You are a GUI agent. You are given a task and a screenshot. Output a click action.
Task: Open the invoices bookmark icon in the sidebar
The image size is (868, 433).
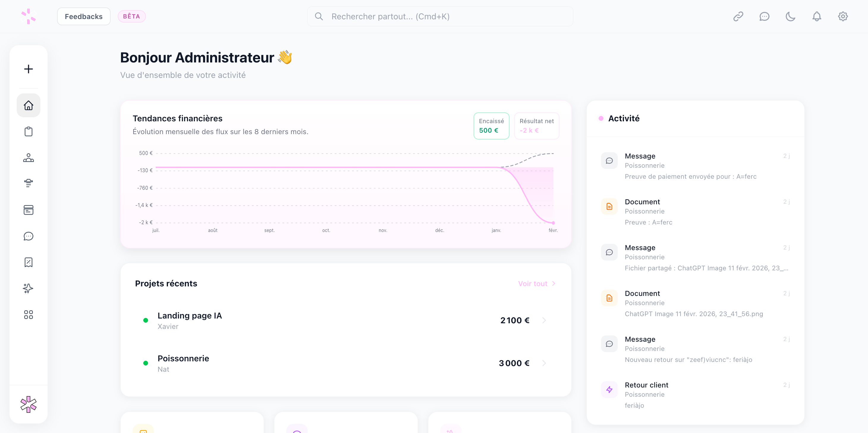click(28, 262)
